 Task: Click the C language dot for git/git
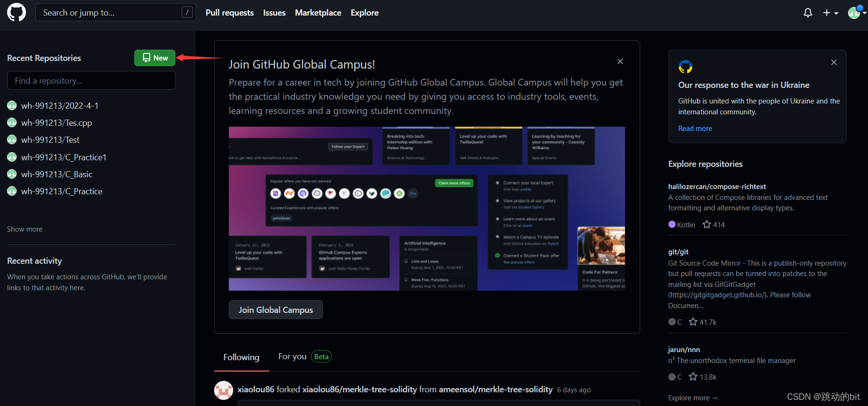click(672, 322)
